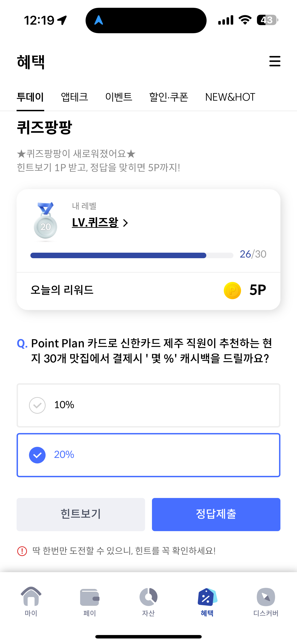Tap the gold P point coin
The image size is (297, 644).
[x=232, y=290]
